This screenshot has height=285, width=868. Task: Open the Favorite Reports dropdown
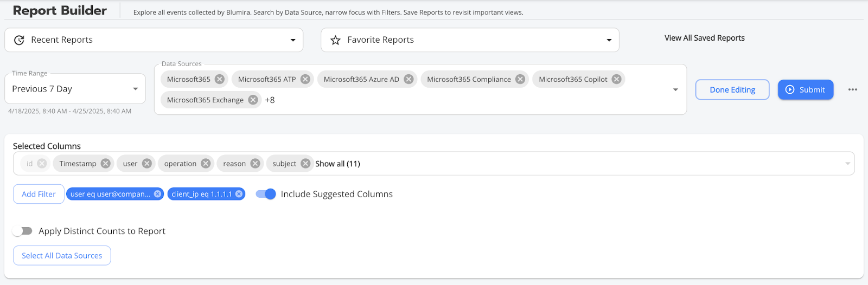click(470, 40)
